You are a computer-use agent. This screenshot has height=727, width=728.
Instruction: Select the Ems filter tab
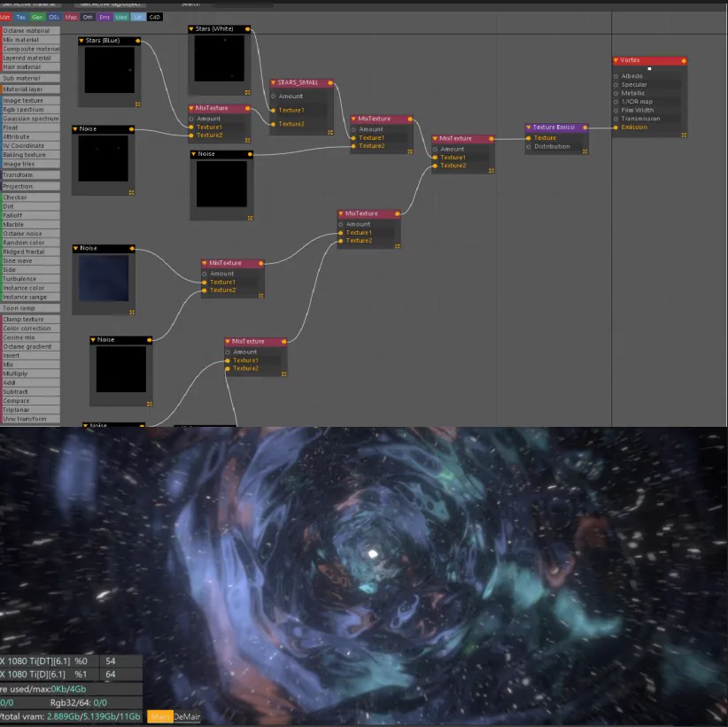[105, 17]
